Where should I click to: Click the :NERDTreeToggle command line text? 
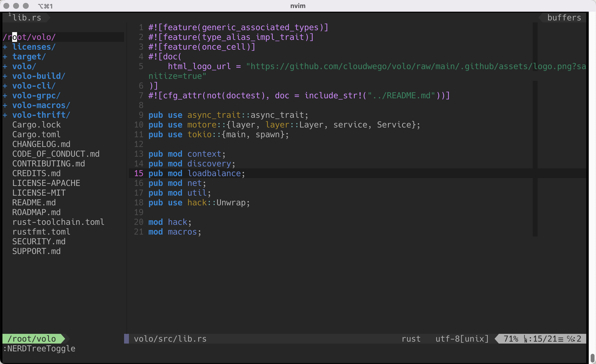click(x=39, y=348)
